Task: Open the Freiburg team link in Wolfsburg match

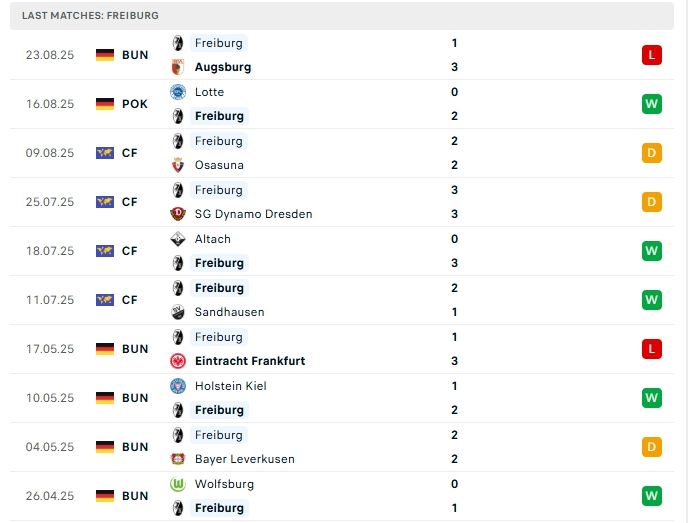Action: pyautogui.click(x=219, y=508)
